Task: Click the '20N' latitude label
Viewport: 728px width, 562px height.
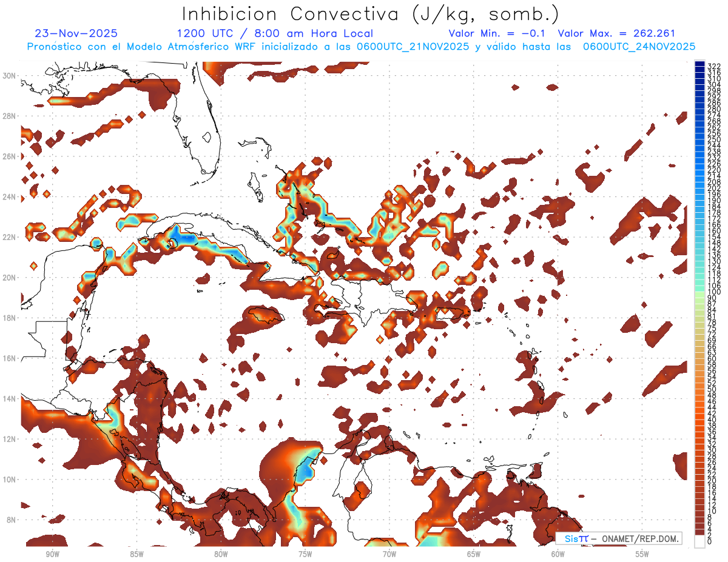Action: (x=9, y=277)
